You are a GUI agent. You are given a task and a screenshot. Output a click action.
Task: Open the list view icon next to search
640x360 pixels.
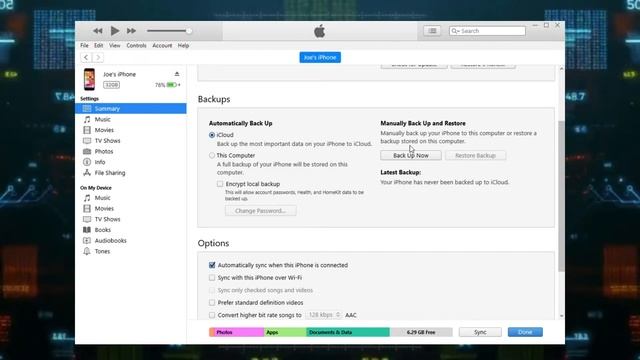pos(432,31)
